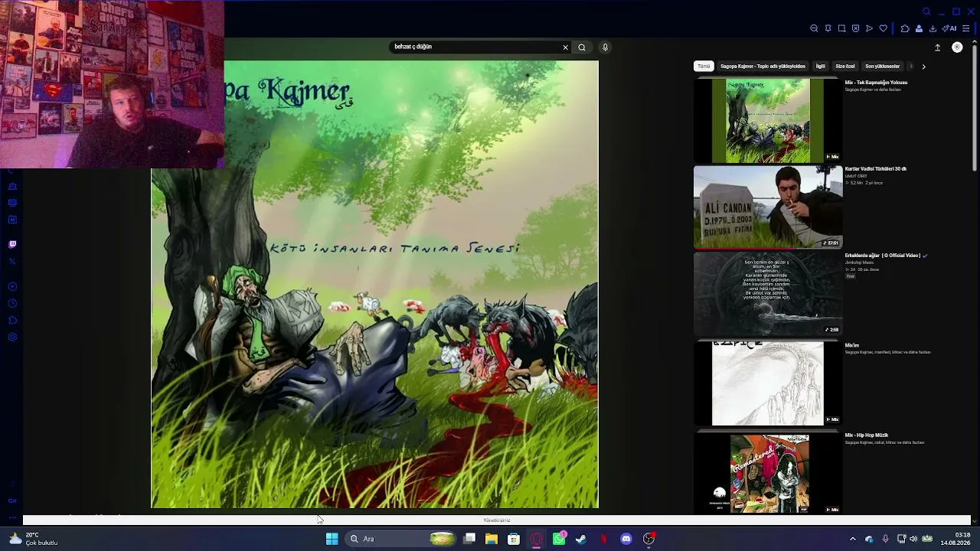Screen dimensions: 980x551
Task: Select the 'Tümü' filter chip
Action: pyautogui.click(x=704, y=67)
